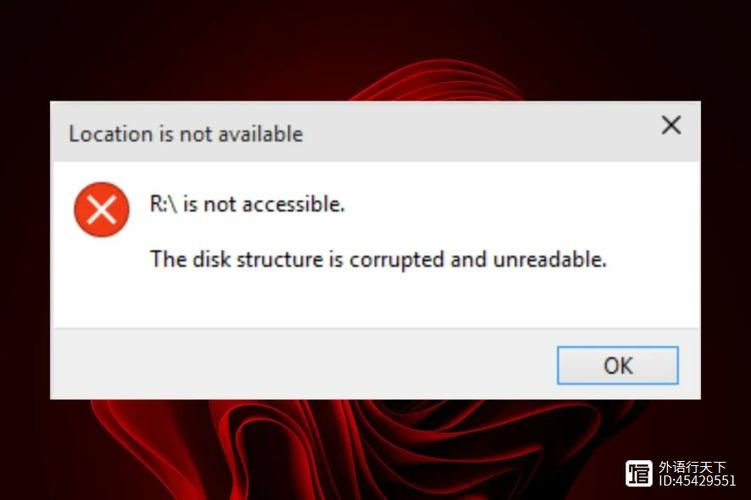The width and height of the screenshot is (751, 500).
Task: Click the watermark logo icon
Action: tap(638, 473)
